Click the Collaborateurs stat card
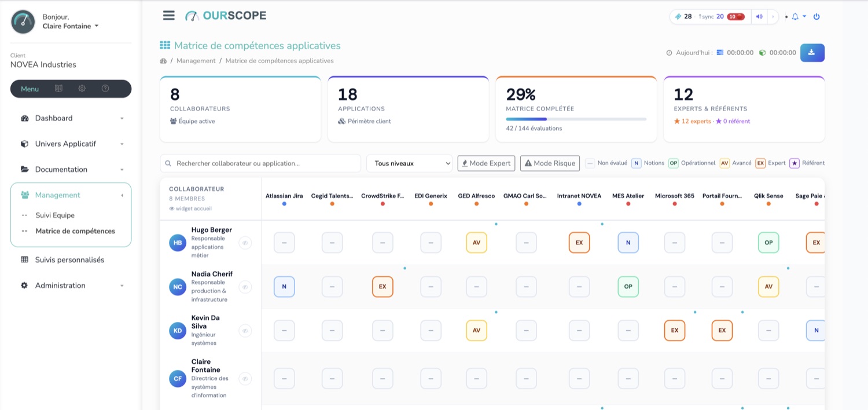868x410 pixels. tap(240, 109)
